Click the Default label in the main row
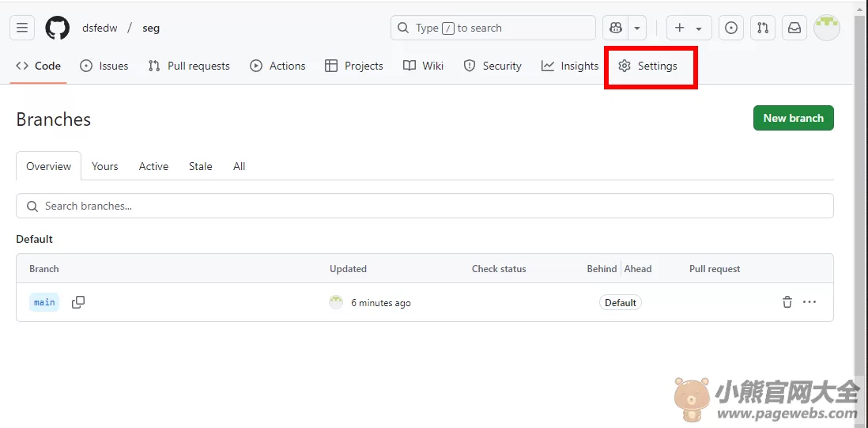This screenshot has width=868, height=428. (620, 303)
